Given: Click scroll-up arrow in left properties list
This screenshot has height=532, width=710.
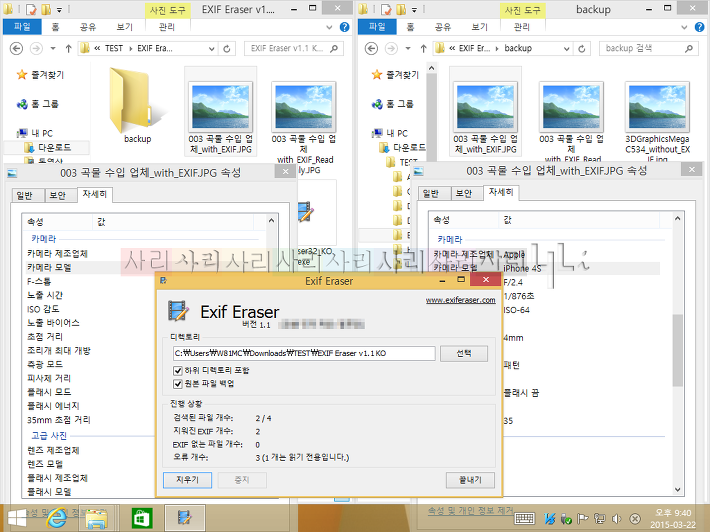Looking at the screenshot, I should pyautogui.click(x=271, y=220).
